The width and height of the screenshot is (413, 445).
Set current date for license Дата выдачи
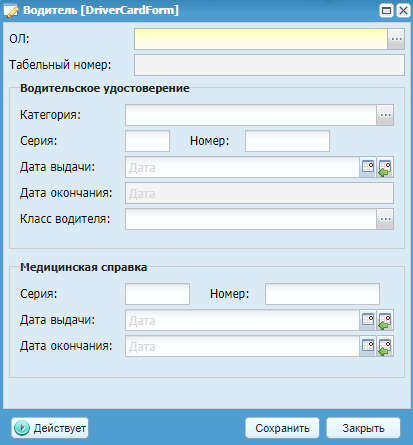[x=385, y=167]
